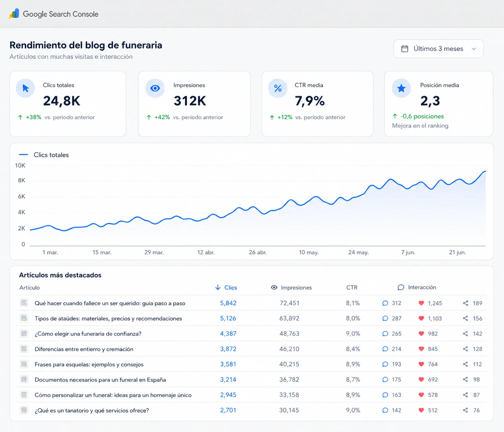Click the star icon on Posición media card

click(x=401, y=88)
